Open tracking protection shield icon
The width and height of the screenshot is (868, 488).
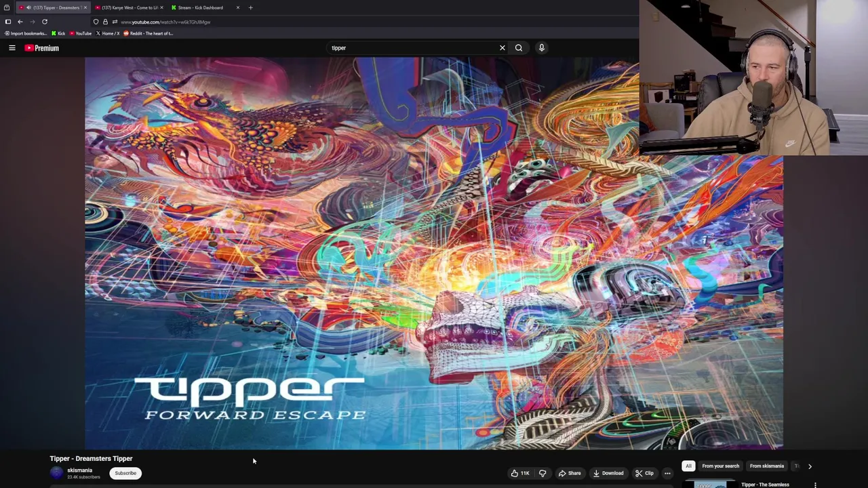[96, 22]
